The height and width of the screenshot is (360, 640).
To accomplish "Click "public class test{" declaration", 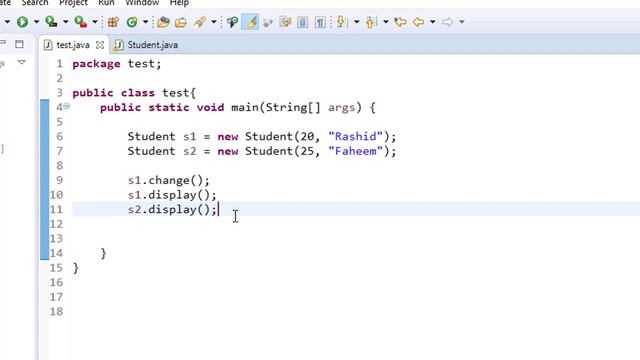I will (x=134, y=93).
